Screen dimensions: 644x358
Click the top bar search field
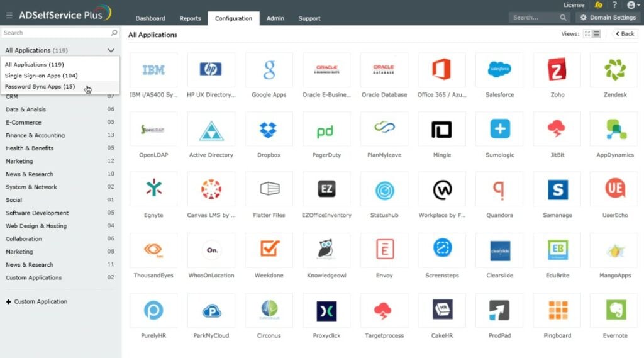coord(535,18)
